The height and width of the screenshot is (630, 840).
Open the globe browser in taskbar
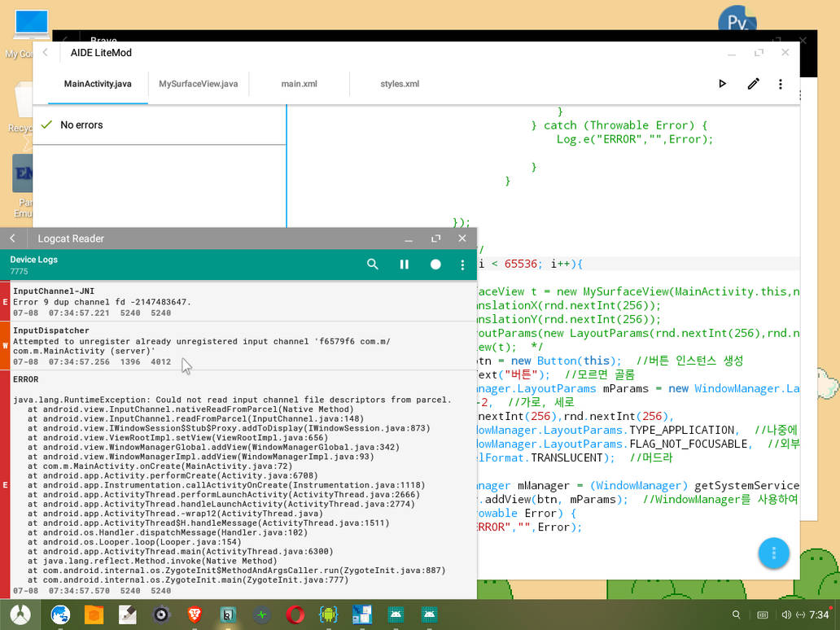[x=60, y=615]
